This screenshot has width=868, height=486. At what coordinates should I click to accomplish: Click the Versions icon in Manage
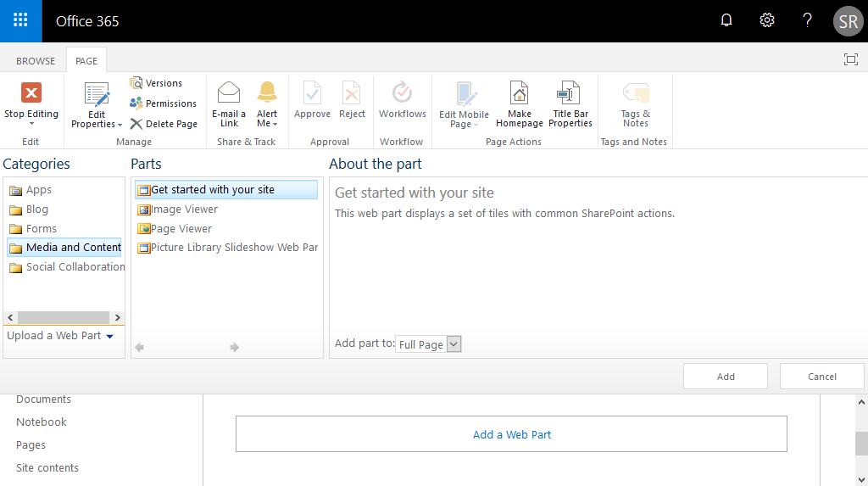point(136,83)
